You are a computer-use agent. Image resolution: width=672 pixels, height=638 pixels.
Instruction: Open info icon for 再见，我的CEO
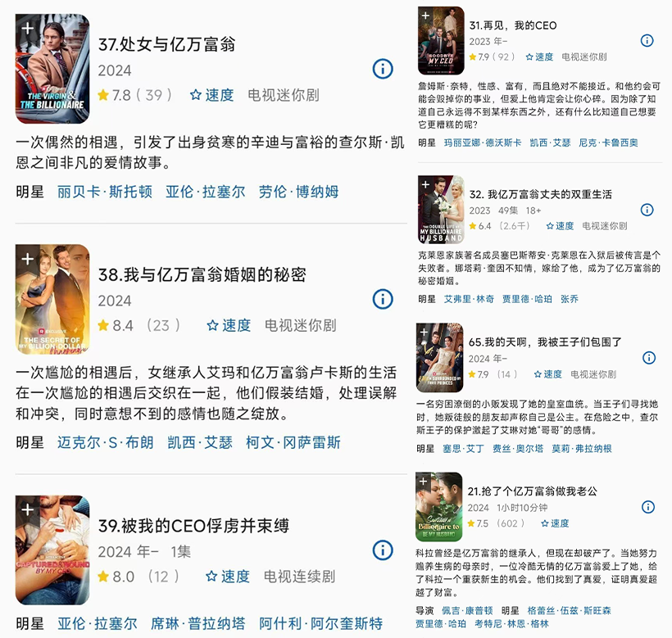click(x=647, y=41)
